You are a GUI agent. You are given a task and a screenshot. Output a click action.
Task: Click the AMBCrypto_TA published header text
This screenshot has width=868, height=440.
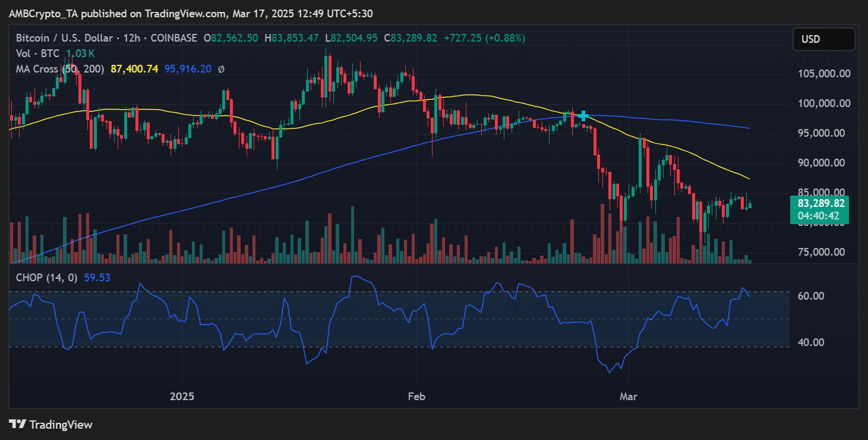coord(191,13)
